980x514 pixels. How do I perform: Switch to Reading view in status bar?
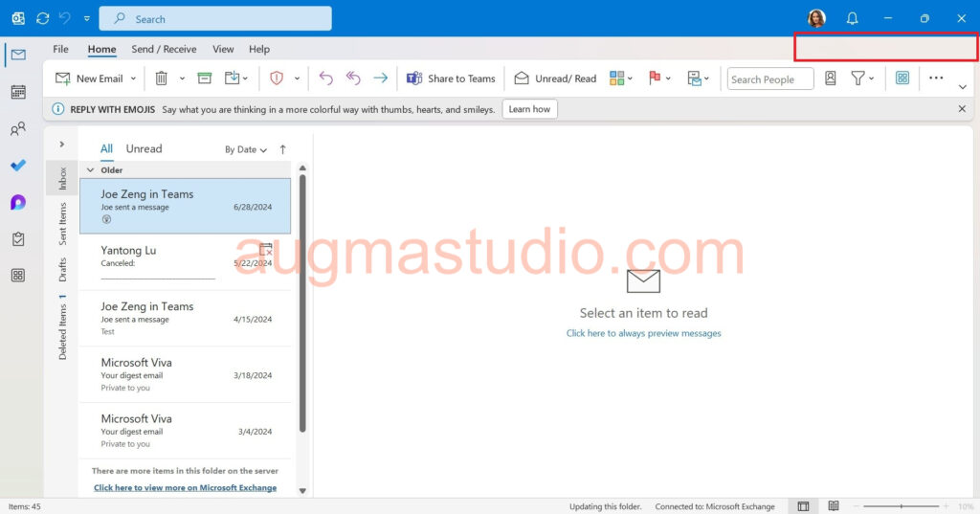point(834,506)
